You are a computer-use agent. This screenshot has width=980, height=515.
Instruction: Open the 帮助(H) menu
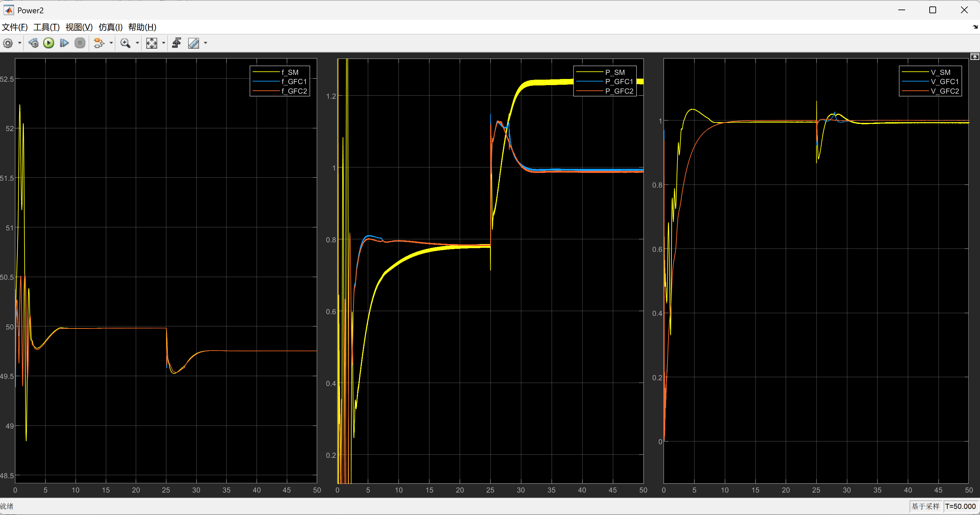(142, 28)
